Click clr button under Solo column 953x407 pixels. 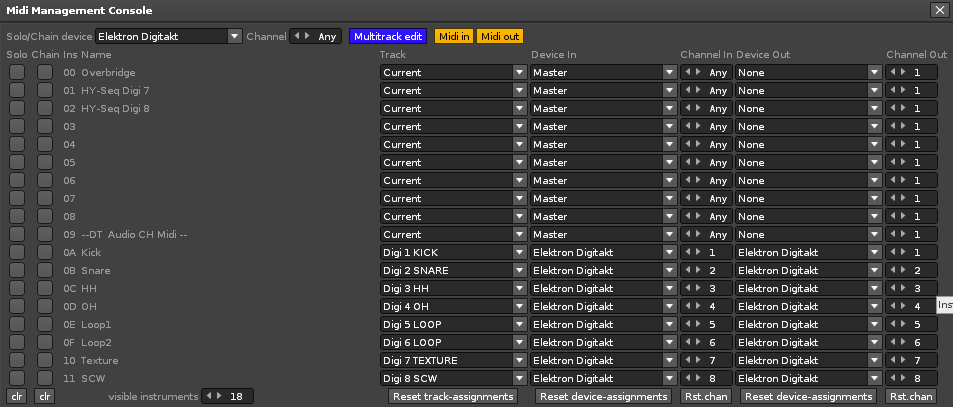pyautogui.click(x=17, y=397)
